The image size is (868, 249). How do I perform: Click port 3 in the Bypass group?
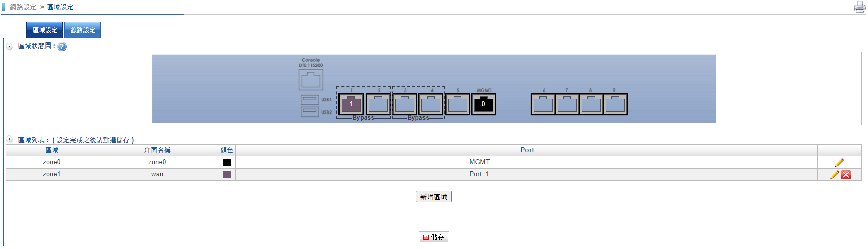tap(405, 104)
